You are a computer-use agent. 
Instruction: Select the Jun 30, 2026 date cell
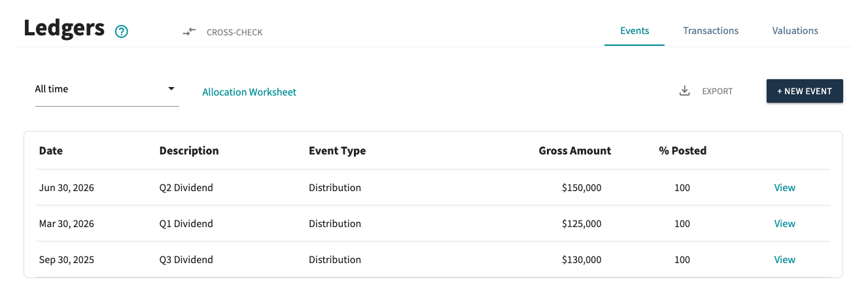(x=67, y=188)
